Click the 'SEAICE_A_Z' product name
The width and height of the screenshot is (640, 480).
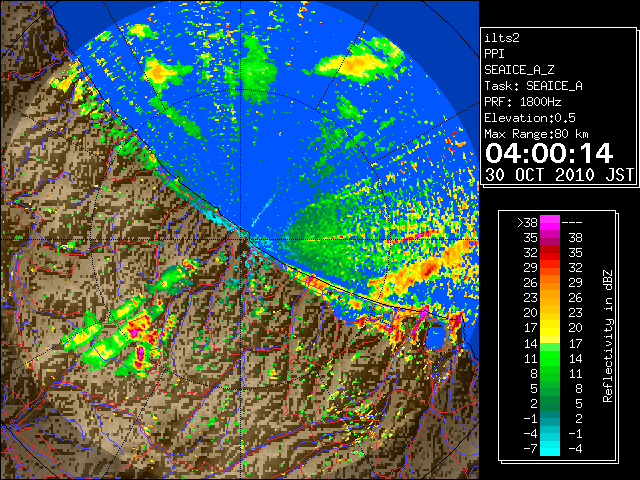point(519,70)
